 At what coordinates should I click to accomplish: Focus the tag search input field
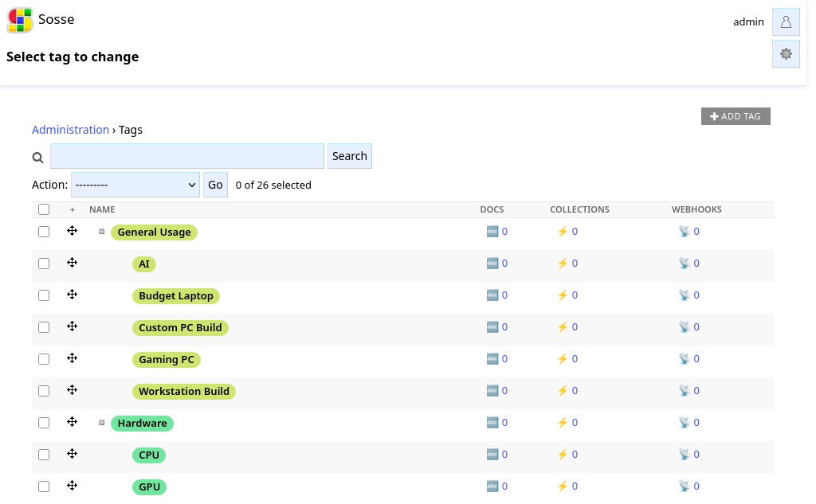click(x=187, y=156)
